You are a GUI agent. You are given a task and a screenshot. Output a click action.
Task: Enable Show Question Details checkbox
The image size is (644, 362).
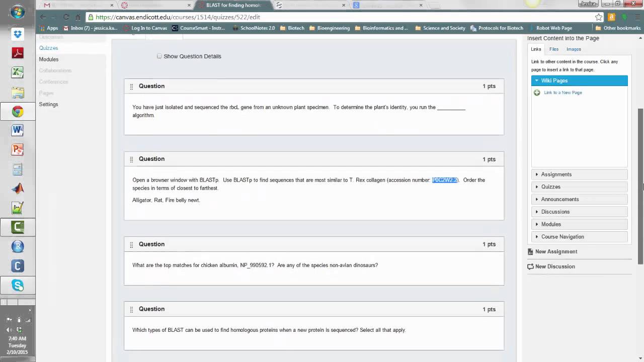coord(159,56)
